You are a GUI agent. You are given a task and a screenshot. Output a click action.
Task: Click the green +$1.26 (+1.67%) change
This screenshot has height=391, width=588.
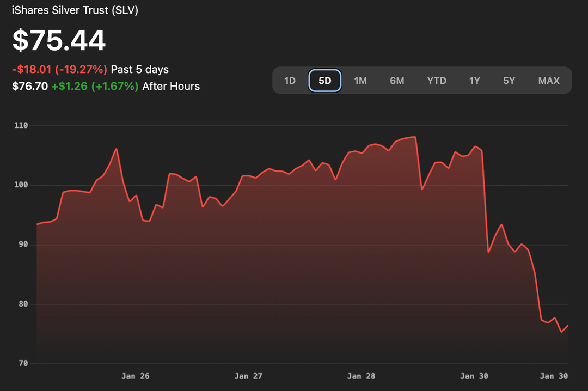coord(95,86)
